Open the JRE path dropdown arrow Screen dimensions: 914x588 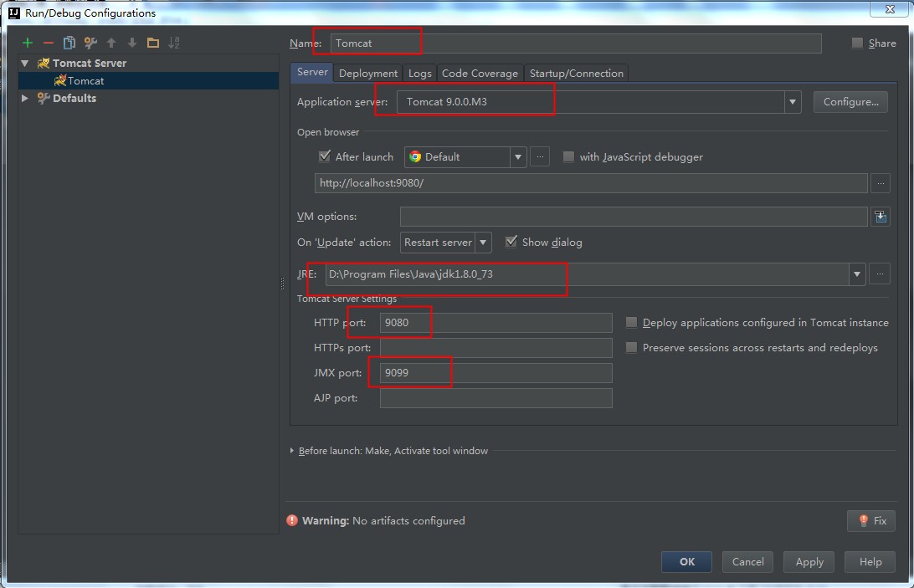857,274
